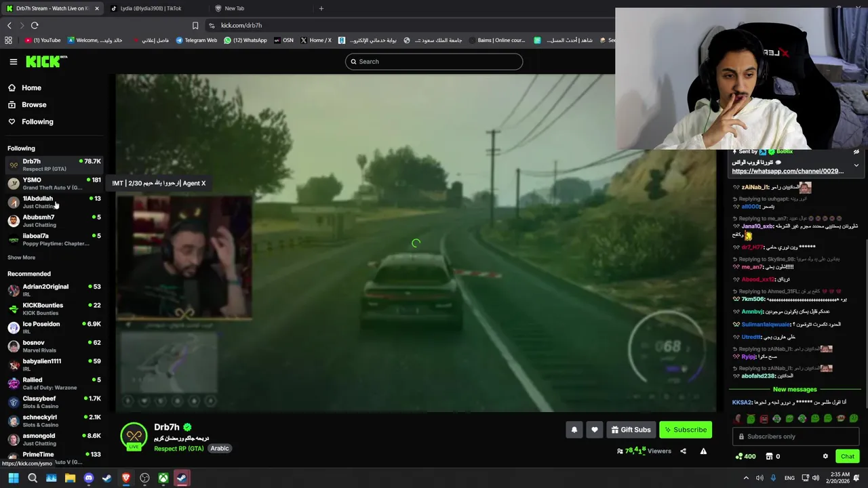Image resolution: width=868 pixels, height=488 pixels.
Task: Click the Drb7h live avatar below video
Action: tap(134, 436)
